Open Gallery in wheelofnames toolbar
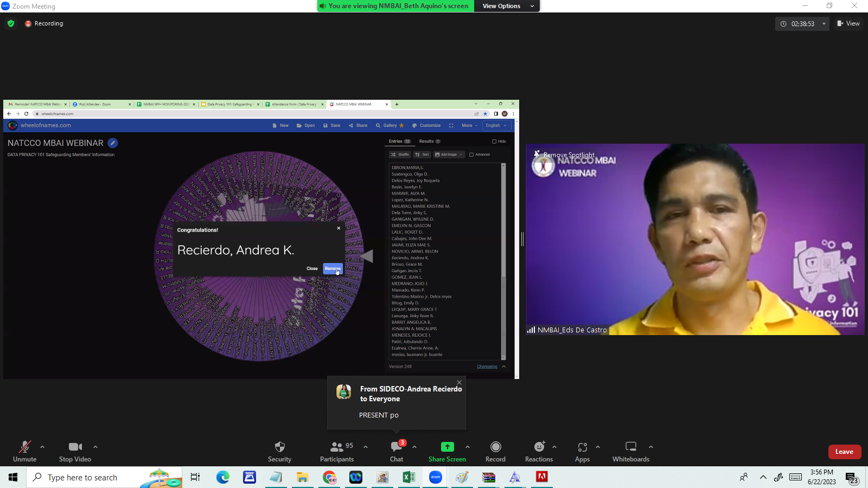The image size is (868, 488). (390, 125)
